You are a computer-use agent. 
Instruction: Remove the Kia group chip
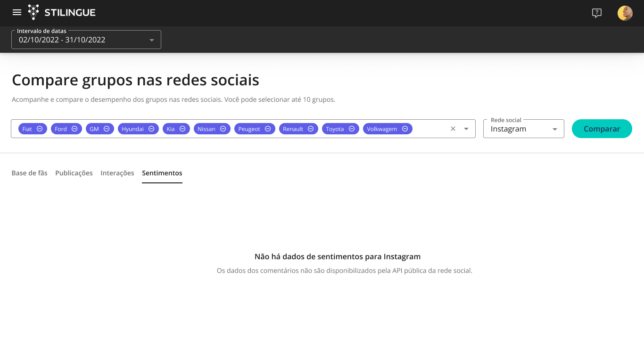pos(182,129)
